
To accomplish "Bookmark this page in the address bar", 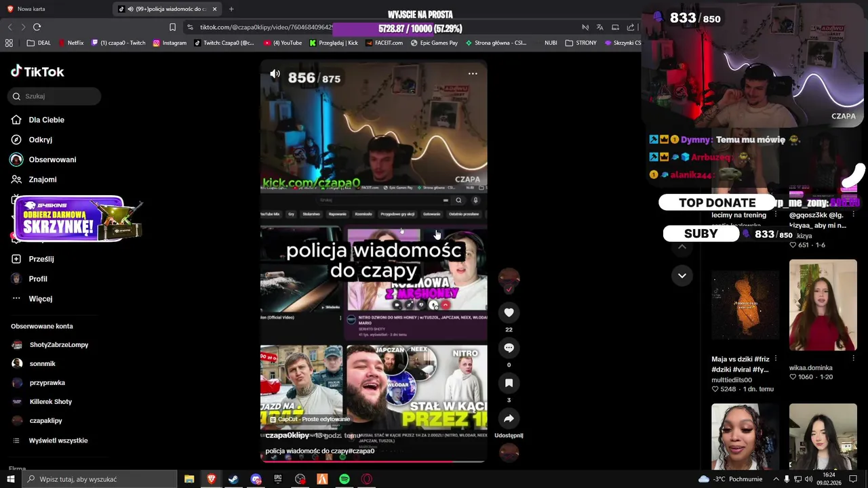I will coord(172,27).
